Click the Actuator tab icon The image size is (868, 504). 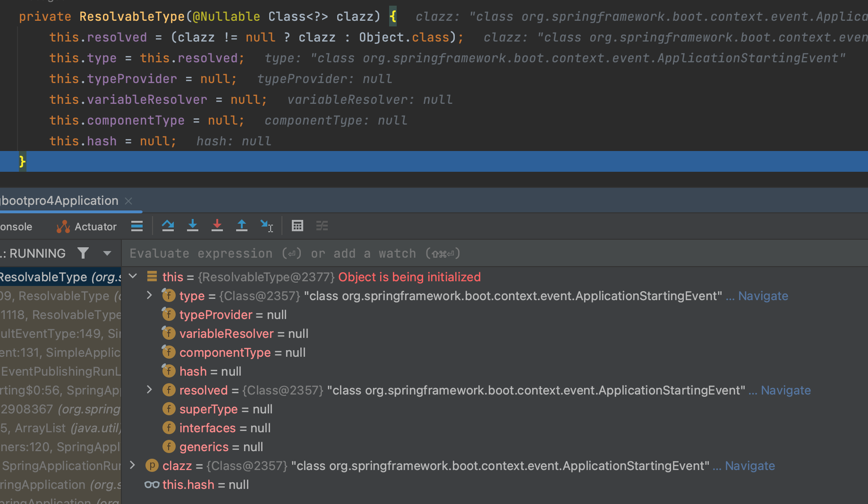(x=63, y=227)
